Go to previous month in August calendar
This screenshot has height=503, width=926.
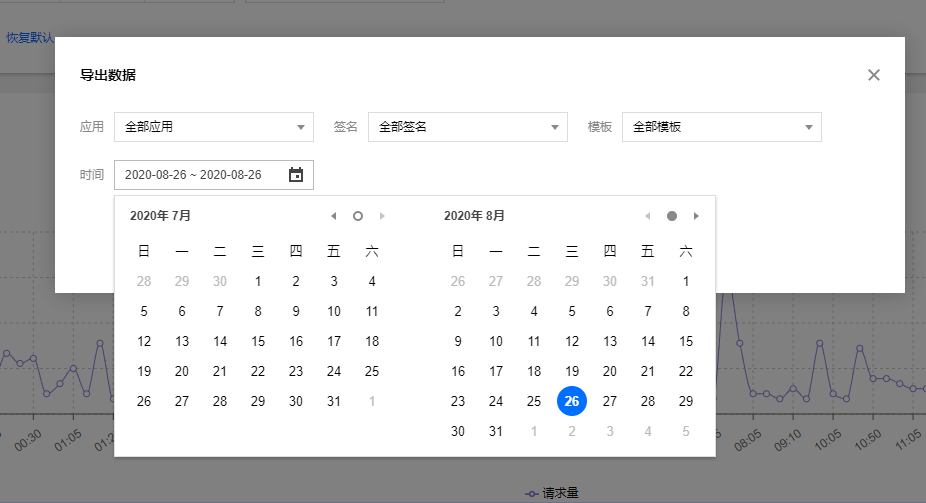648,216
